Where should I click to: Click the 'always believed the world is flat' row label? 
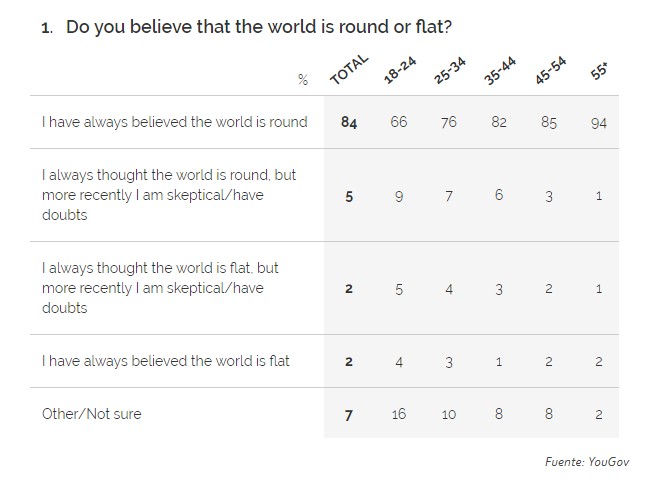tap(165, 361)
